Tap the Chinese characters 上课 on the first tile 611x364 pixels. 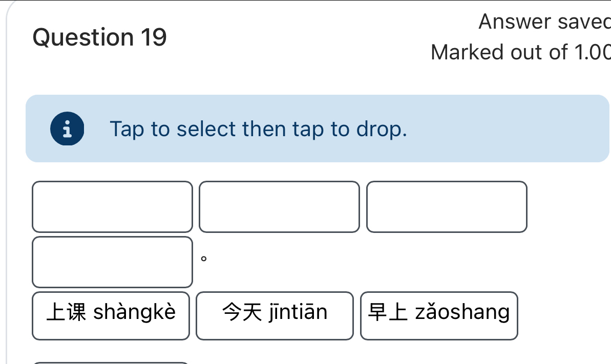click(65, 311)
